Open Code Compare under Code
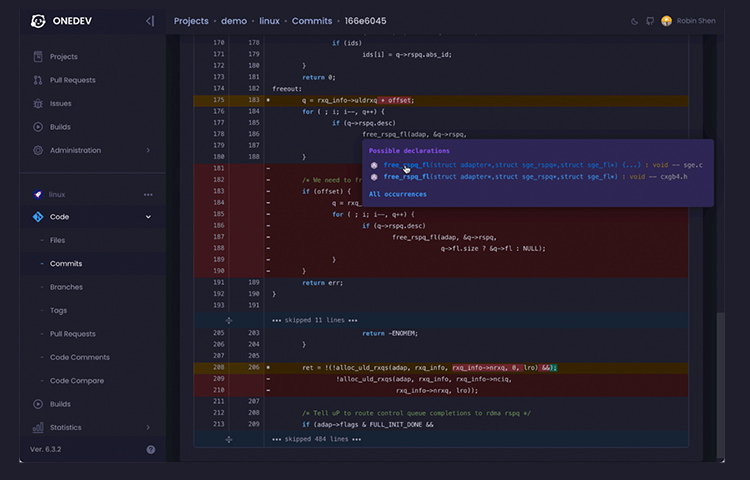750x480 pixels. [x=77, y=381]
